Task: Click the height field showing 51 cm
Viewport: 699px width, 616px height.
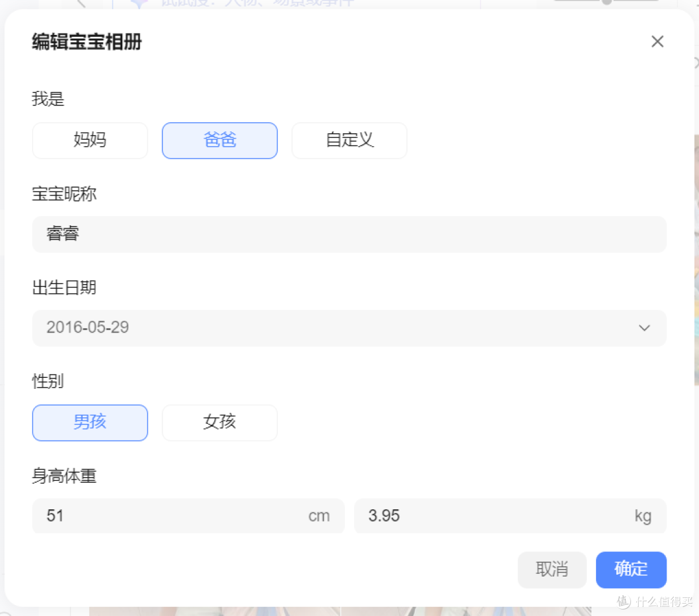Action: [188, 516]
